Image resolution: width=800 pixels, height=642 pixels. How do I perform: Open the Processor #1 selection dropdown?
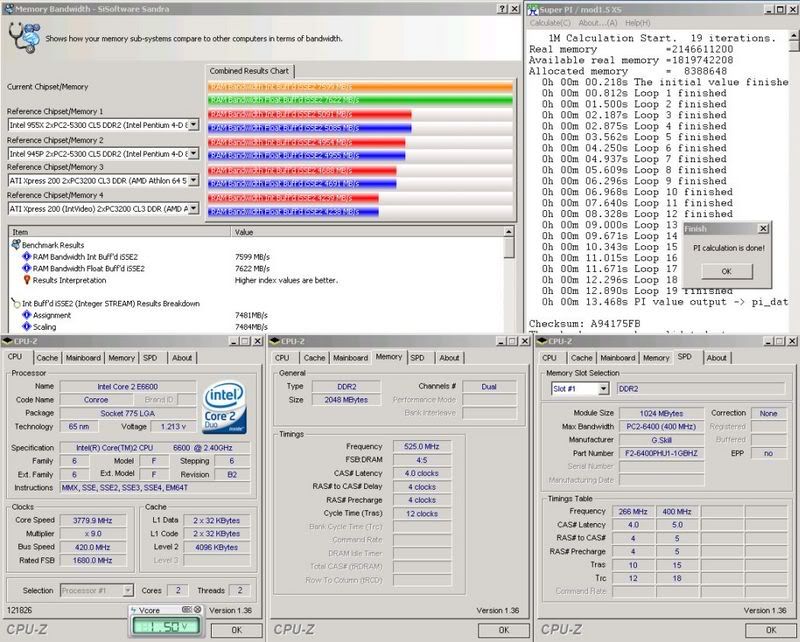tap(128, 590)
